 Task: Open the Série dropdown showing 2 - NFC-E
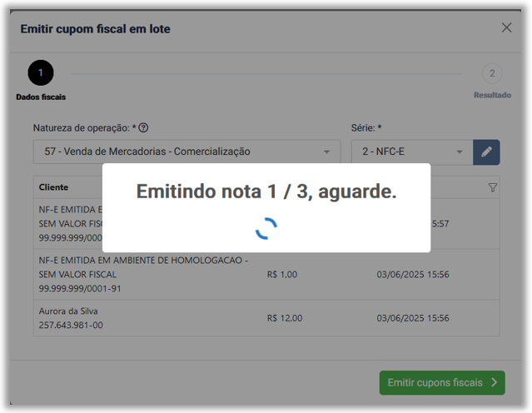click(411, 152)
